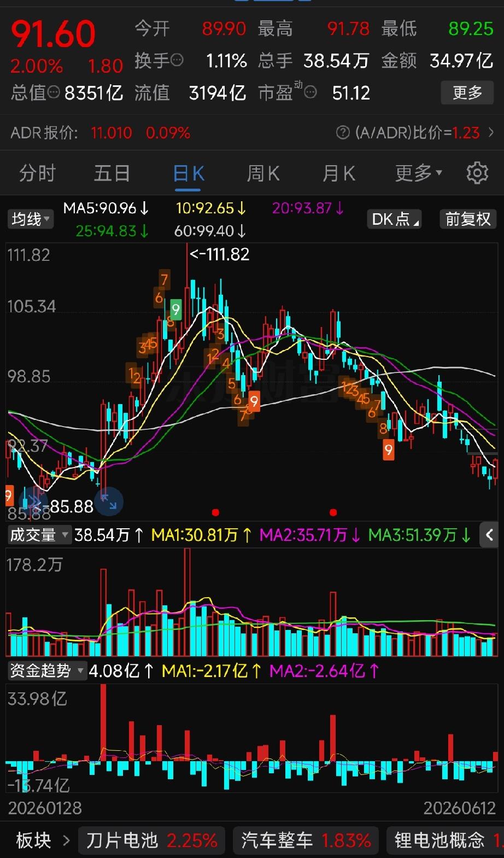Switch to 月K monthly tab

click(x=338, y=173)
